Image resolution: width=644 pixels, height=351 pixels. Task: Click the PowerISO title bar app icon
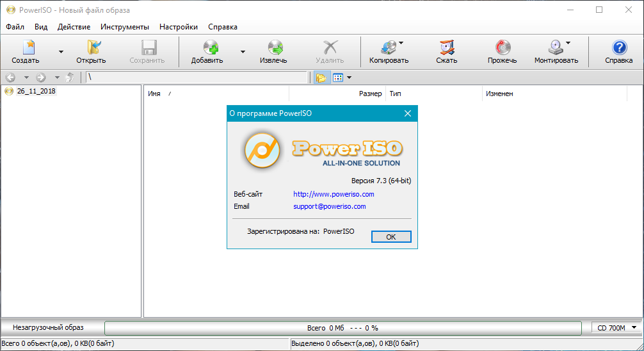(x=11, y=10)
